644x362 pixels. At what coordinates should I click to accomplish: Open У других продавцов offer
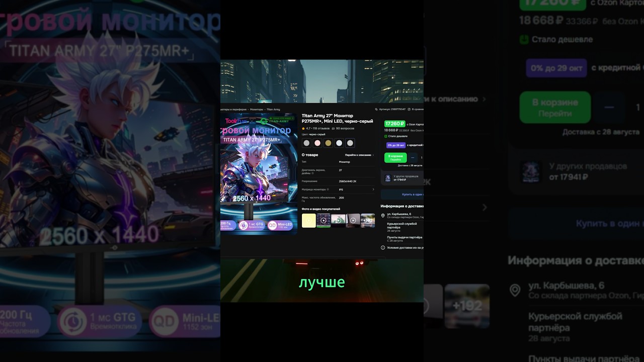click(403, 178)
